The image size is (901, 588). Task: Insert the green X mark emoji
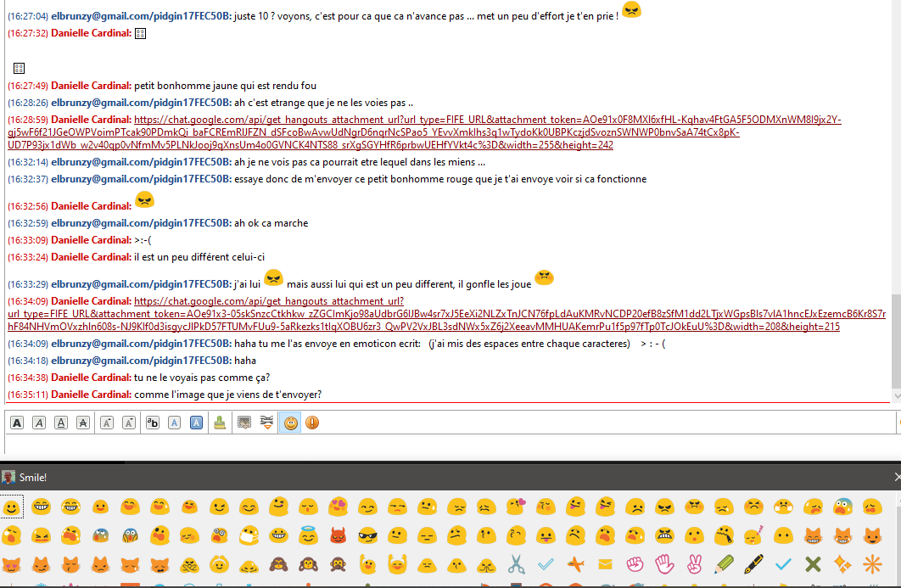coord(813,565)
